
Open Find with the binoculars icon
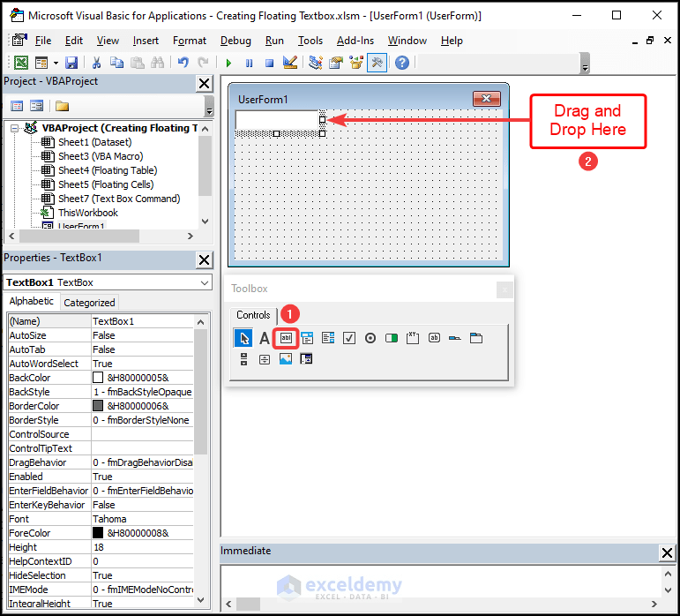tap(157, 63)
